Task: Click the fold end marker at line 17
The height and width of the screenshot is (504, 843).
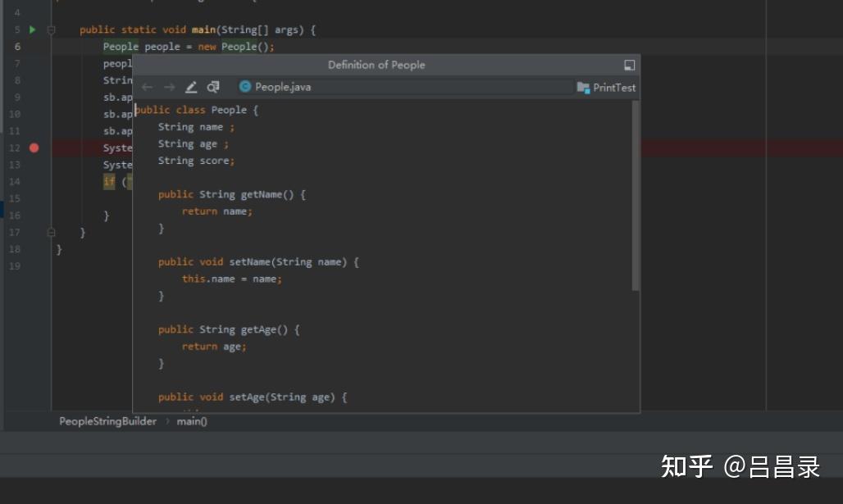Action: 52,233
